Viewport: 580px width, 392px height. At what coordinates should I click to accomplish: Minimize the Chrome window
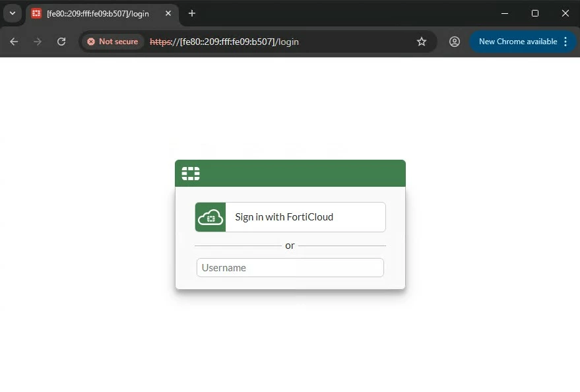point(505,13)
